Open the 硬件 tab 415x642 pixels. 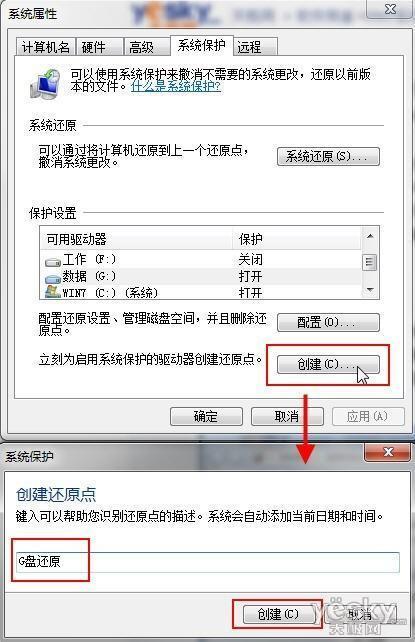click(x=99, y=47)
